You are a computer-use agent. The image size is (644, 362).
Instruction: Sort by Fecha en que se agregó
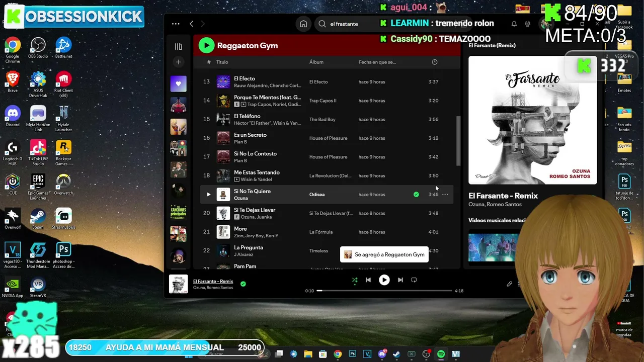pos(377,62)
